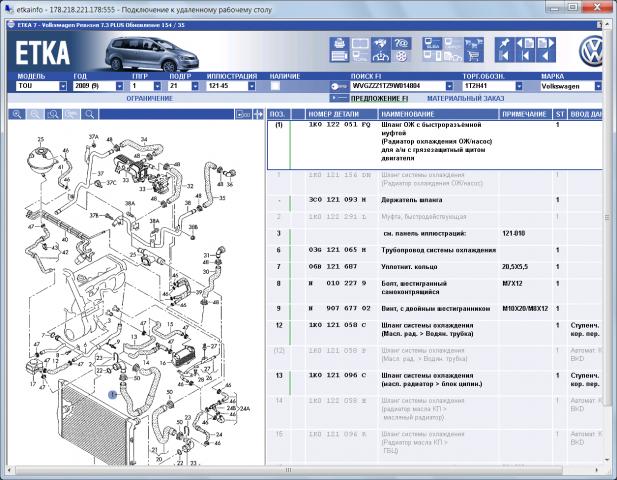
Task: Click the VW logo
Action: click(591, 52)
